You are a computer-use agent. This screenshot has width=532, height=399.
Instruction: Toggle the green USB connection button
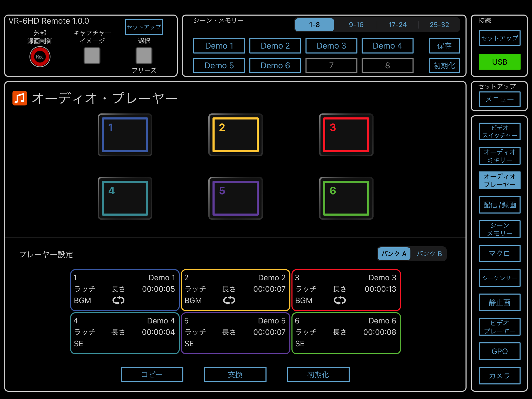(500, 62)
